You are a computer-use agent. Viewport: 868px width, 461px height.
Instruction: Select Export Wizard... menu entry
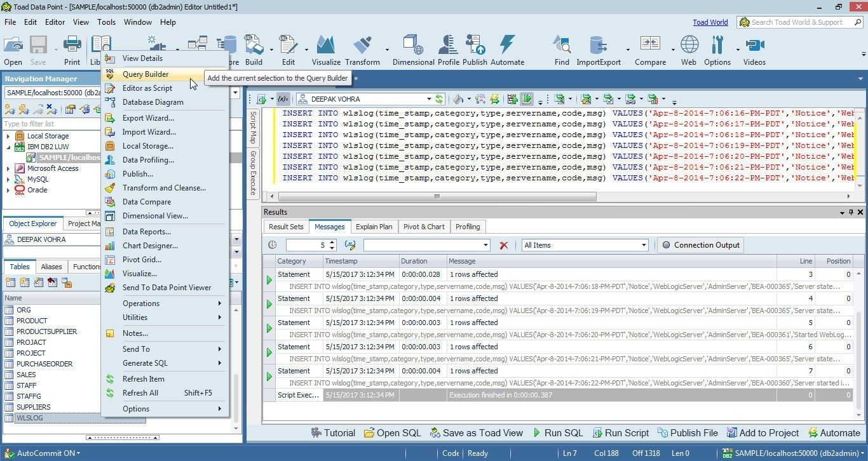click(165, 118)
